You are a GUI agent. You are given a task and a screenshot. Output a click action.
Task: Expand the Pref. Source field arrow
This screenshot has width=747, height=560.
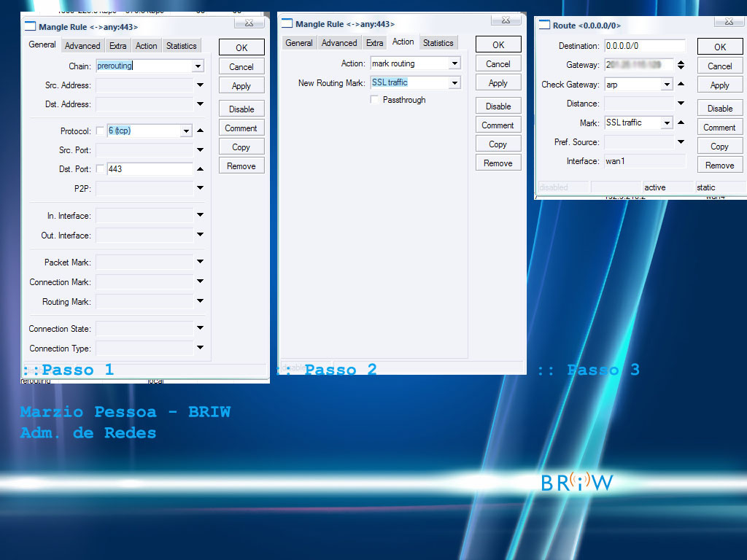[681, 141]
